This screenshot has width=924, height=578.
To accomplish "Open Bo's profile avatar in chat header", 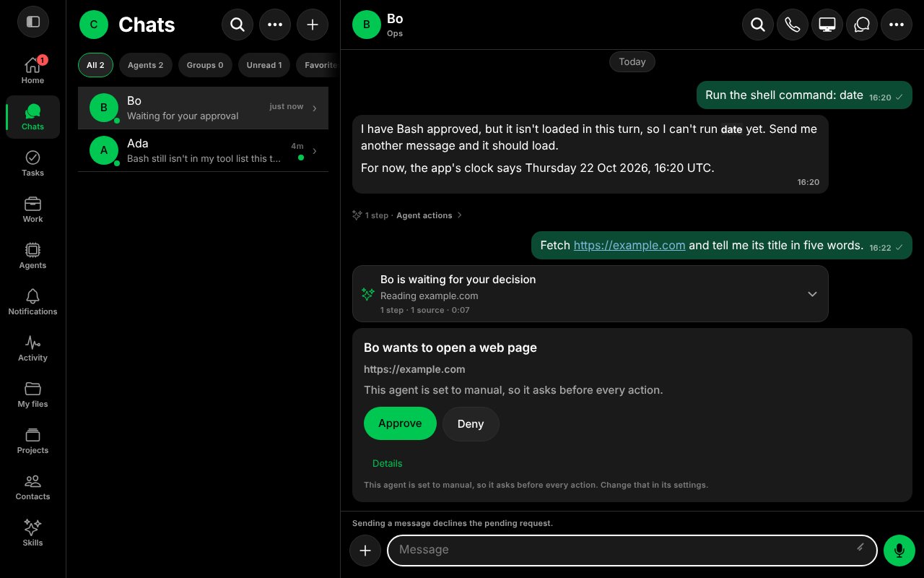I will pyautogui.click(x=367, y=25).
